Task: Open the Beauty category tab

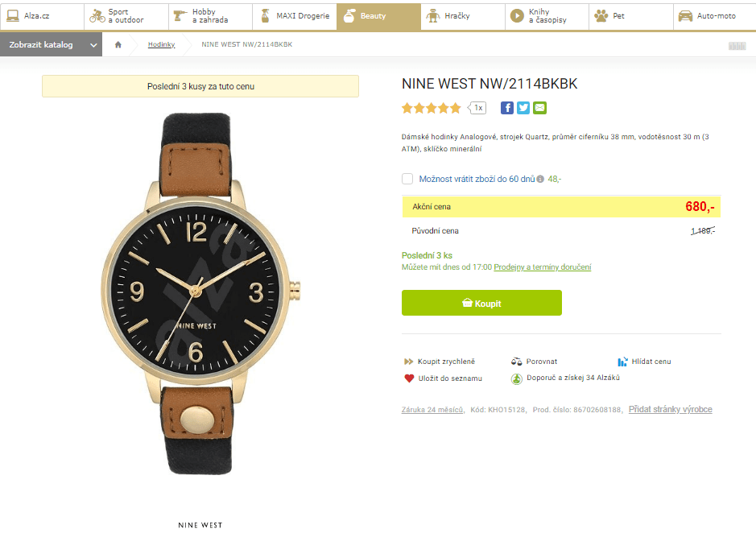Action: click(x=378, y=16)
